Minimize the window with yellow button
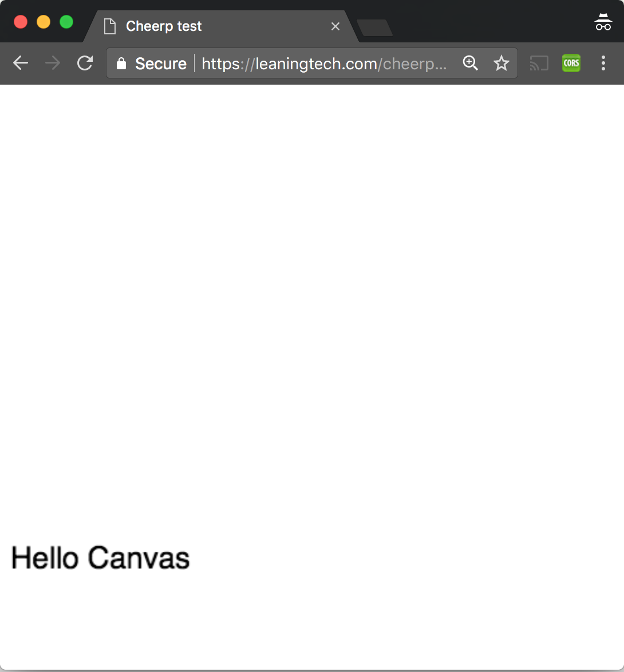This screenshot has width=624, height=672. (44, 22)
